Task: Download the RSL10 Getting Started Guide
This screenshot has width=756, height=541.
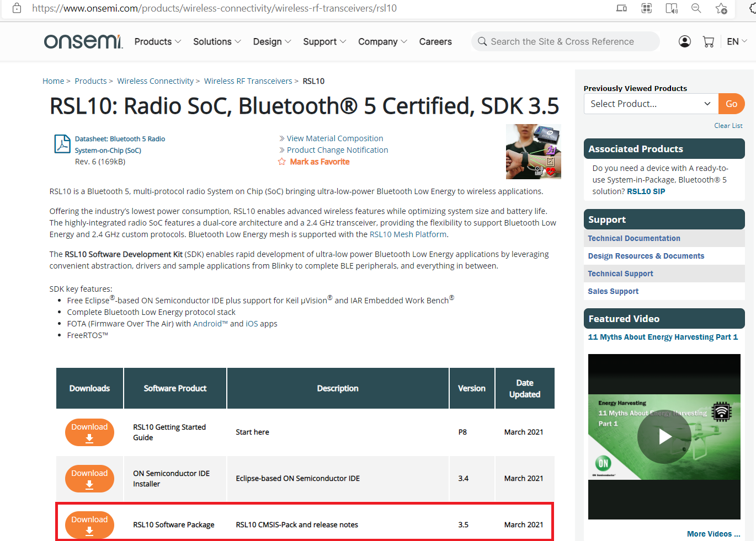Action: [x=89, y=432]
